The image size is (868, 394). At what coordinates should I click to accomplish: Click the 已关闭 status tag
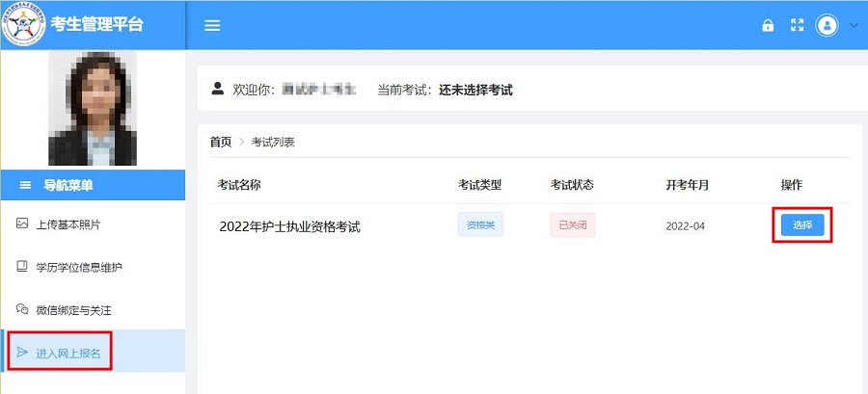(572, 224)
